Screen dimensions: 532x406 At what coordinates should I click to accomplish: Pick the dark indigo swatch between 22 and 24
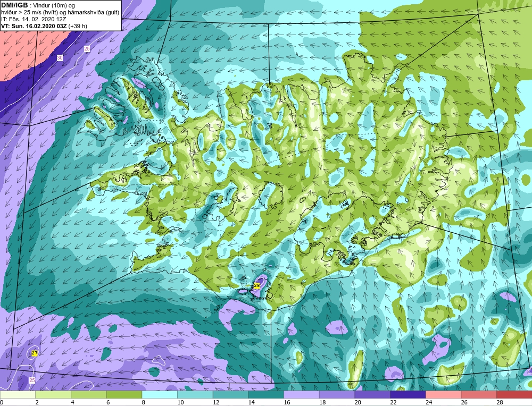pos(408,395)
